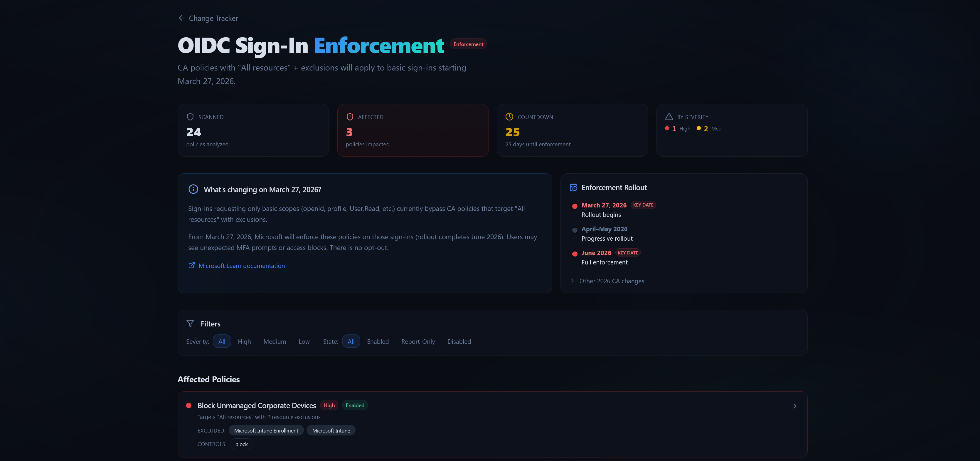Click the March 27, 2026 timeline dot
Screen dimensions: 980x461
pyautogui.click(x=575, y=206)
